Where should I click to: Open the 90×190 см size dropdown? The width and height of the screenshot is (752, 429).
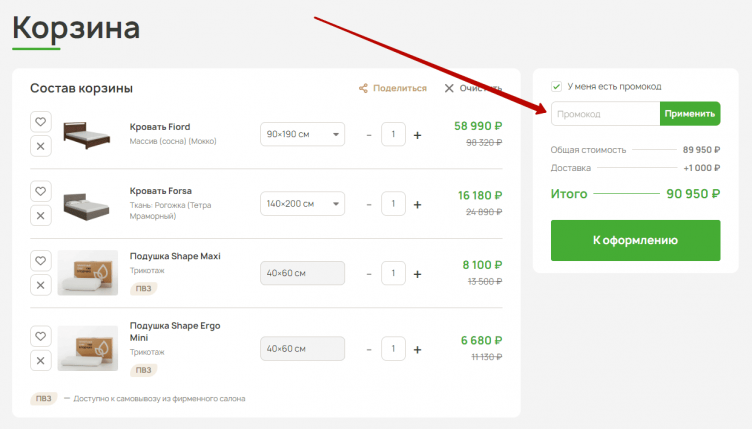[x=302, y=134]
